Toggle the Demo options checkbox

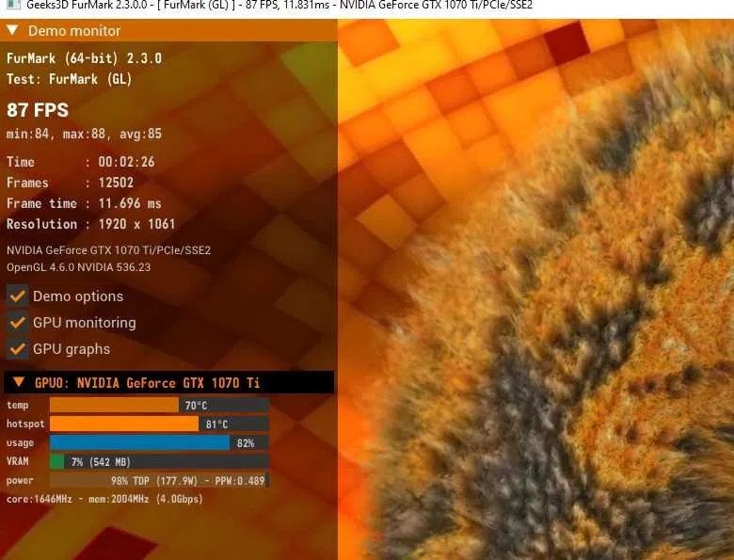coord(17,296)
